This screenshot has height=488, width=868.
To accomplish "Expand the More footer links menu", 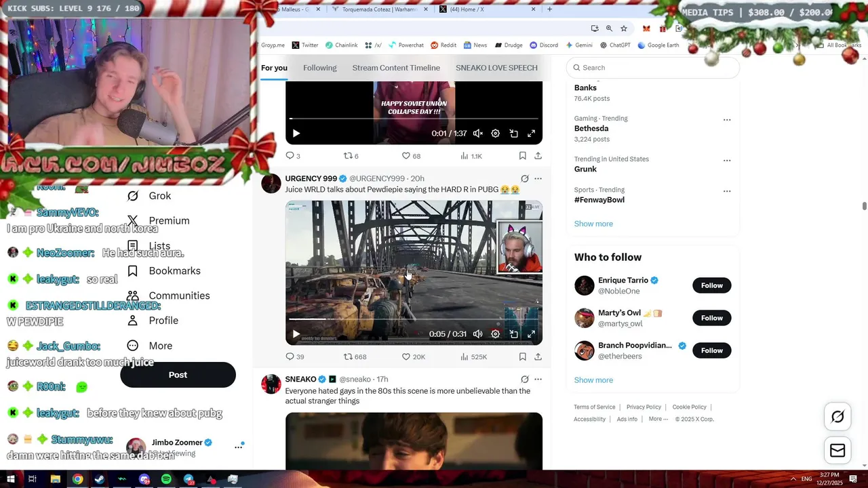I will [658, 419].
